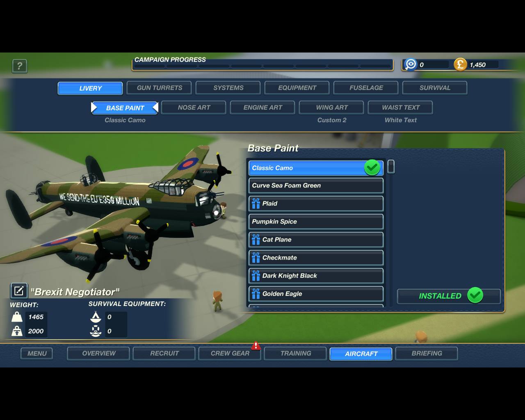This screenshot has height=420, width=525.
Task: Click the parachute survival equipment icon
Action: (x=96, y=317)
